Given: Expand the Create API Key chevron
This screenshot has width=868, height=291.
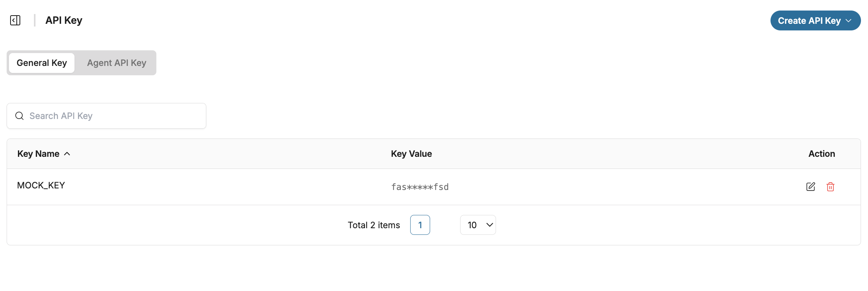Looking at the screenshot, I should 849,21.
